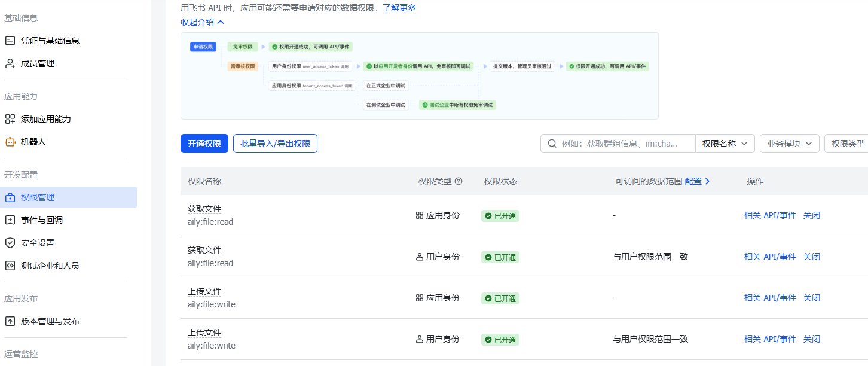Click 应用身份 type in aily:file:write row

pyautogui.click(x=438, y=298)
